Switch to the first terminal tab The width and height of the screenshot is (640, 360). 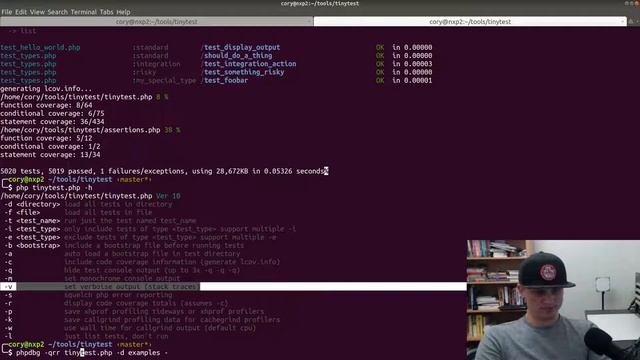(x=156, y=22)
